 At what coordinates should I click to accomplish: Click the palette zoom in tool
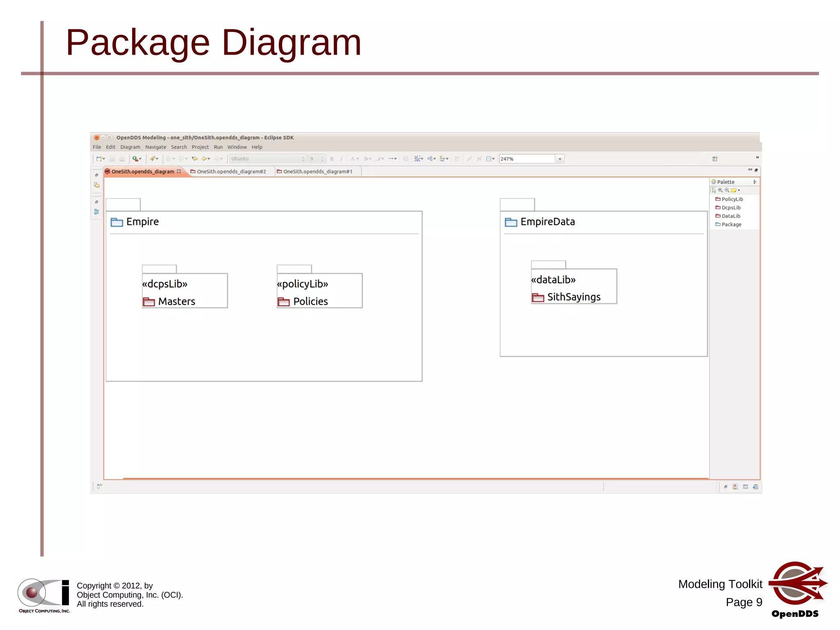click(720, 190)
